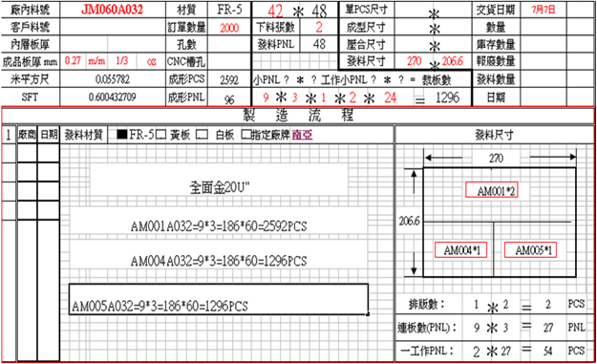The width and height of the screenshot is (597, 364).
Task: Tick the 指定廠牌 checkbox
Action: tap(245, 135)
